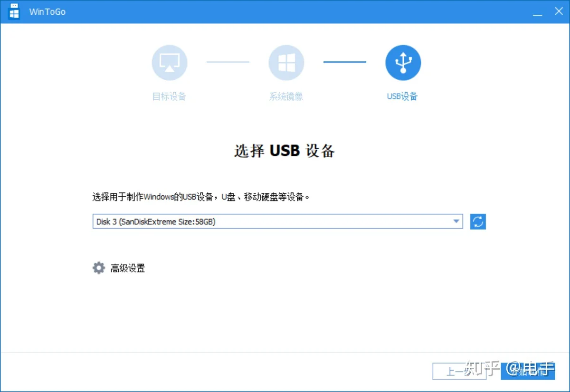The width and height of the screenshot is (570, 392).
Task: Open the USB device dropdown arrow
Action: [x=456, y=221]
